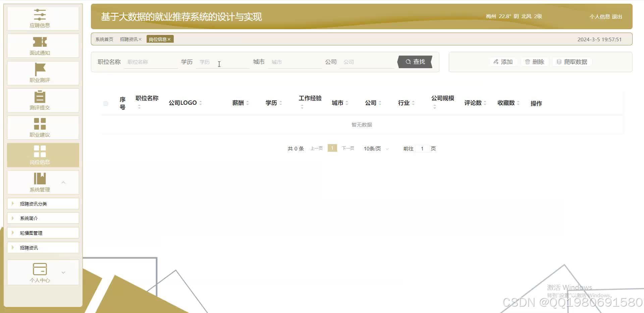Click the 爬取数据 crawl data icon button
The height and width of the screenshot is (313, 644).
click(x=572, y=62)
